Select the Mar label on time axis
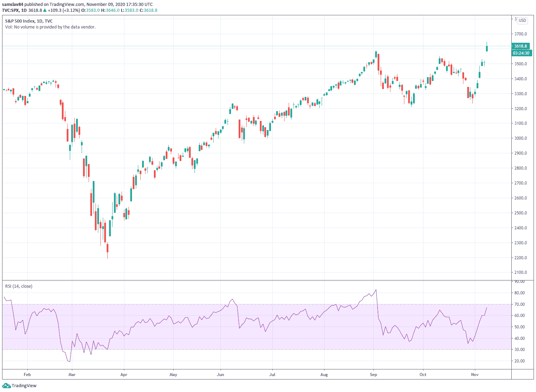Screen dimensions: 536x392 72,375
